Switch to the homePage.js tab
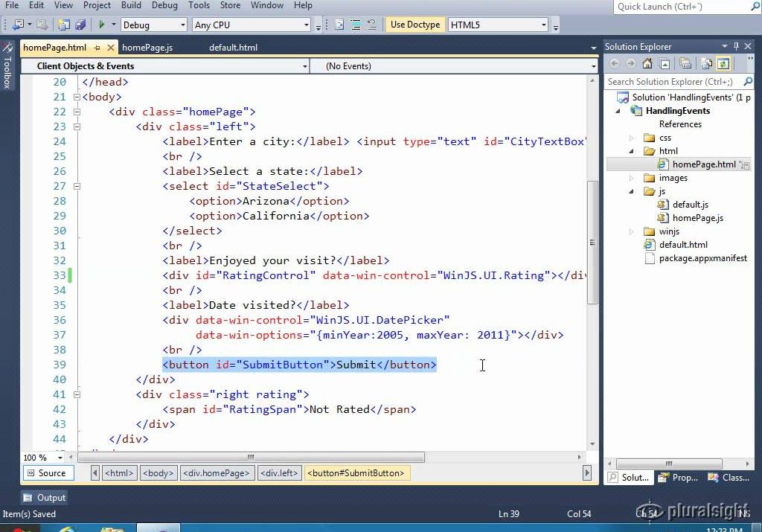Screen dimensions: 762x532 point(147,48)
